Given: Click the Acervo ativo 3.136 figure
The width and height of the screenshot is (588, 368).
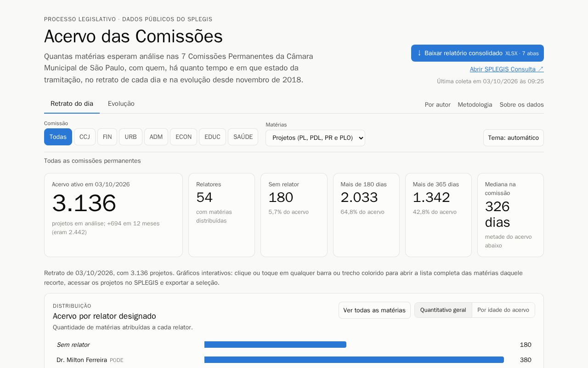Looking at the screenshot, I should click(x=84, y=203).
